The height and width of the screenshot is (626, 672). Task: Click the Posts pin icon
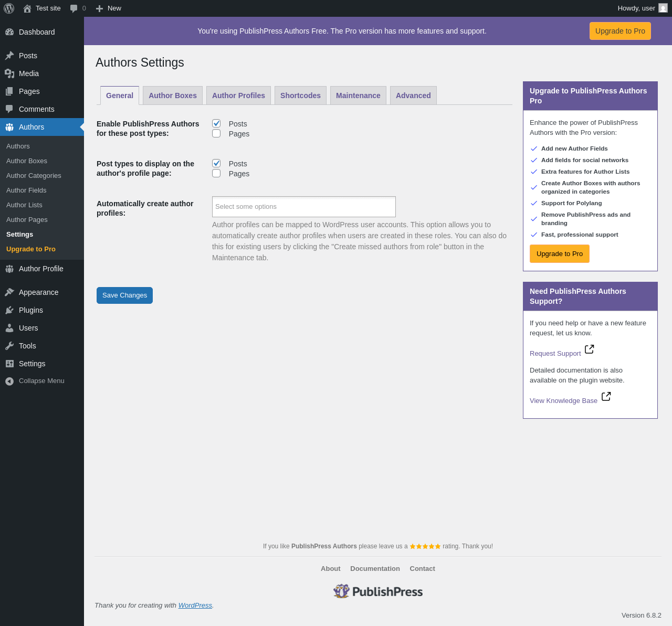click(x=9, y=56)
